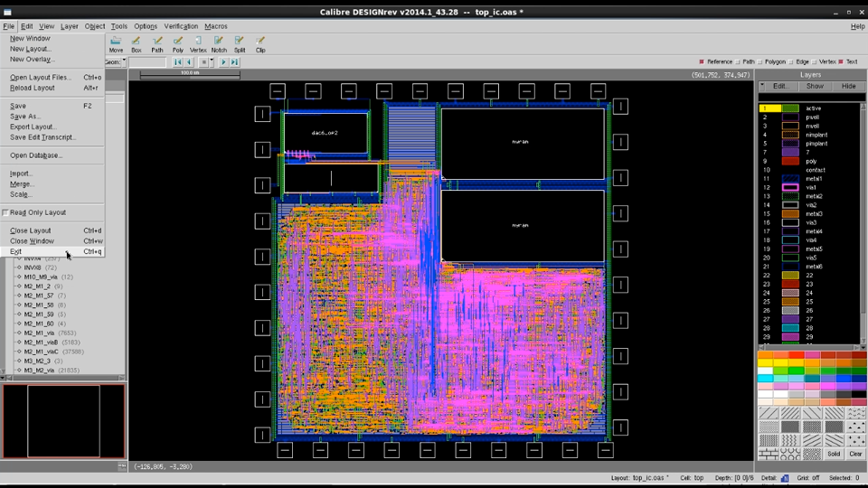The width and height of the screenshot is (868, 488).
Task: Open the Verification menu
Action: [x=181, y=26]
